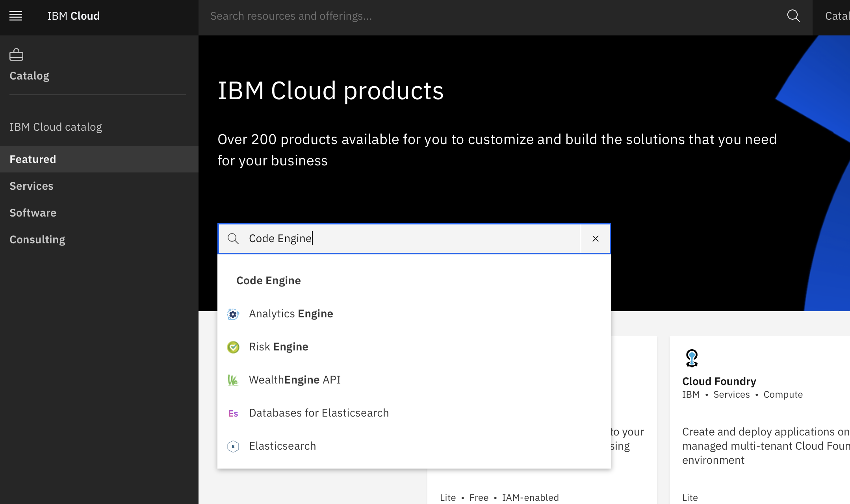Open Catalog link in top header
Screen dimensions: 850x504
click(837, 16)
